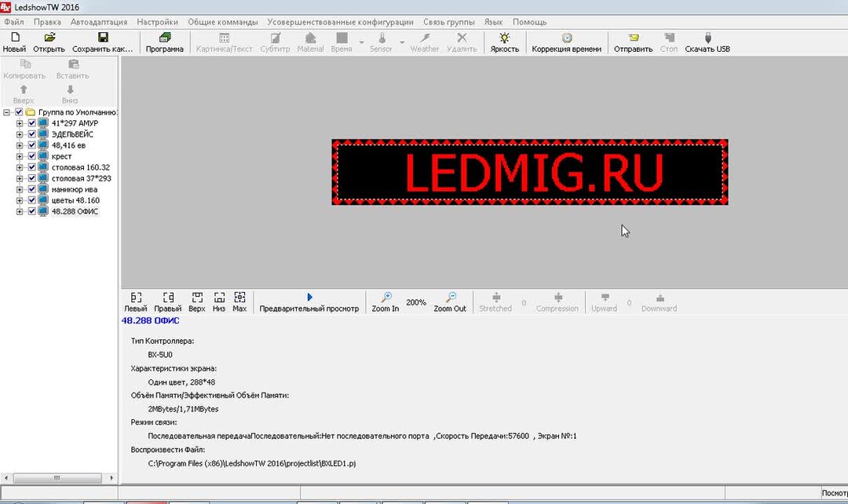
Task: Expand the 48.288 ОФИС tree node
Action: (x=20, y=212)
